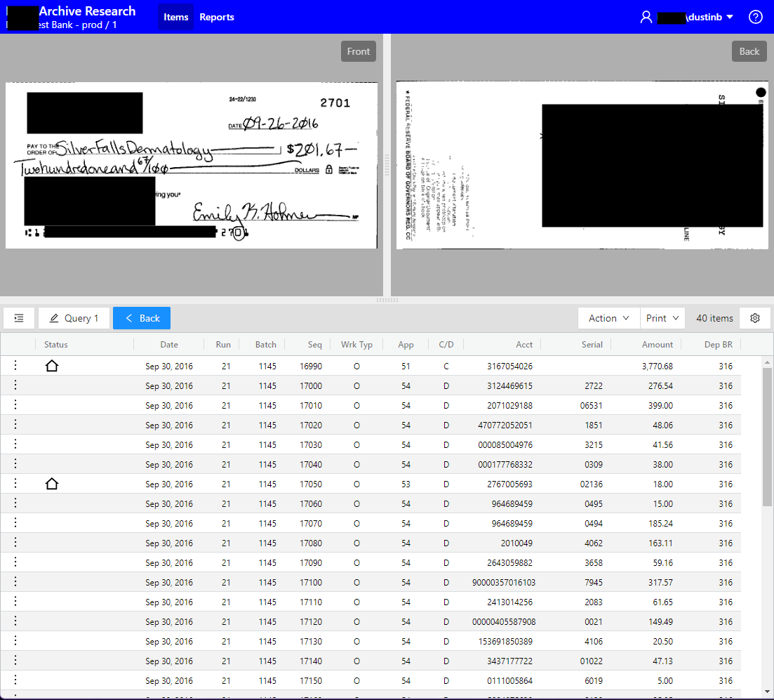
Task: Click the query list icon beside Query 1
Action: [18, 317]
